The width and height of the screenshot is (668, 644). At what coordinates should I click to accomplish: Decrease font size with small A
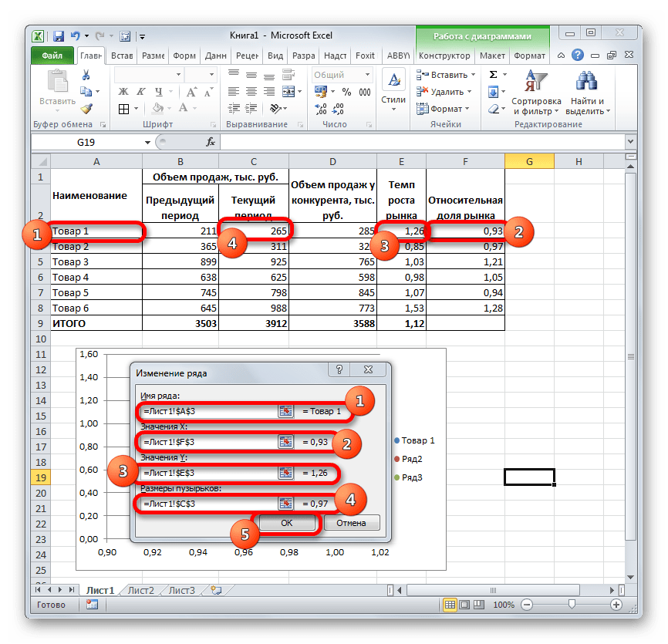click(x=208, y=93)
